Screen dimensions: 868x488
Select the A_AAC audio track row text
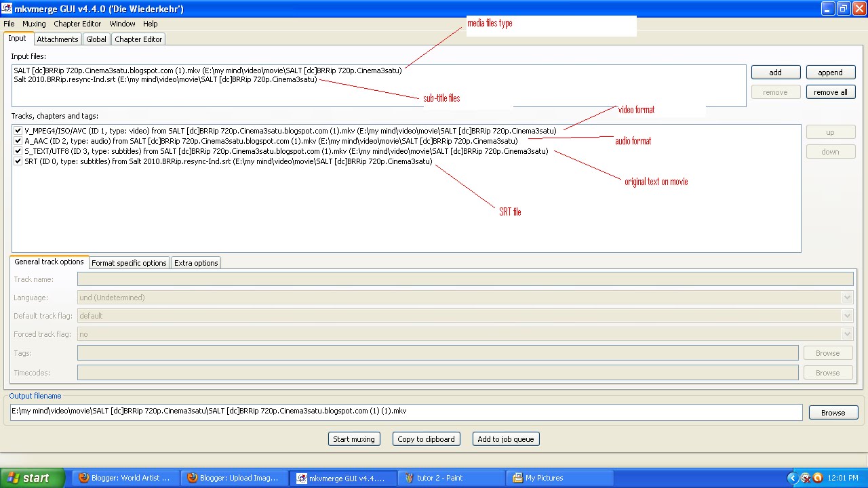pos(271,141)
